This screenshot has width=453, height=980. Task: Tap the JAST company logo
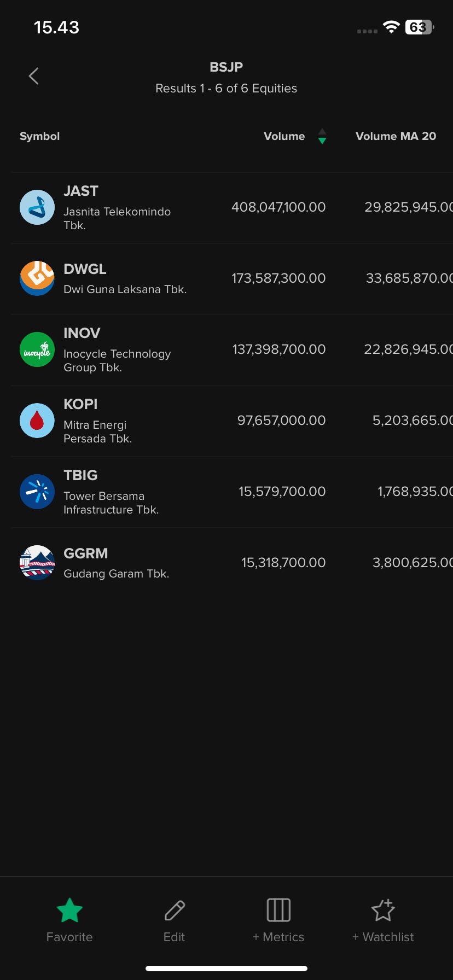pyautogui.click(x=37, y=207)
